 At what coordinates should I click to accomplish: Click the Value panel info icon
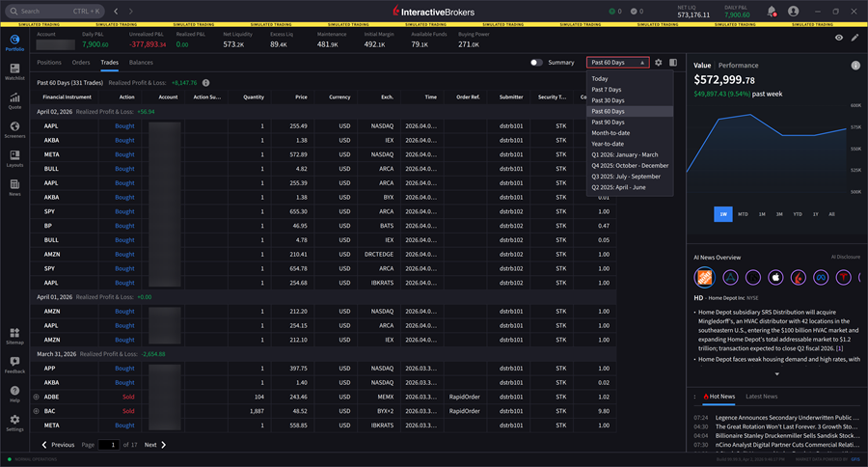click(854, 66)
